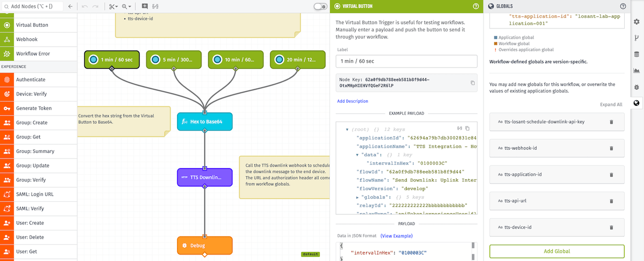Open the Debug bug icon tab
Image resolution: width=644 pixels, height=261 pixels.
tap(636, 86)
